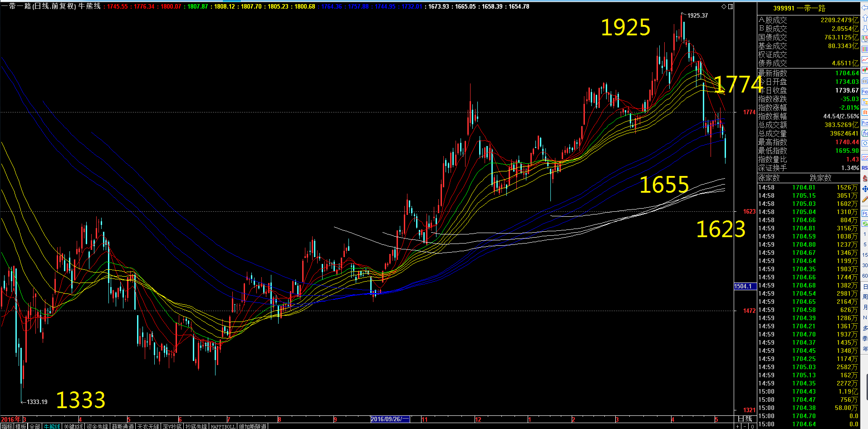Viewport: 868px width, 429px height.
Task: Click the chart title 一带一路(日线.前复权)
Action: tap(38, 6)
